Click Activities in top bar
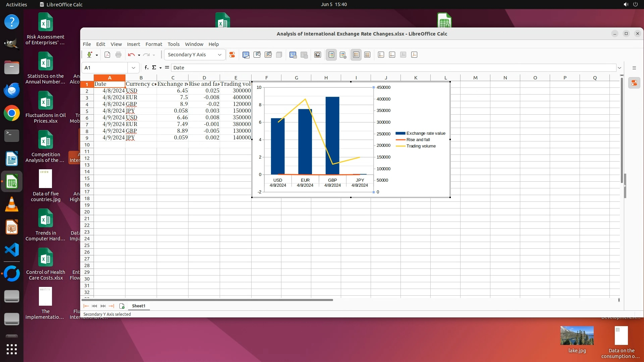The image size is (644, 362). 16,4
